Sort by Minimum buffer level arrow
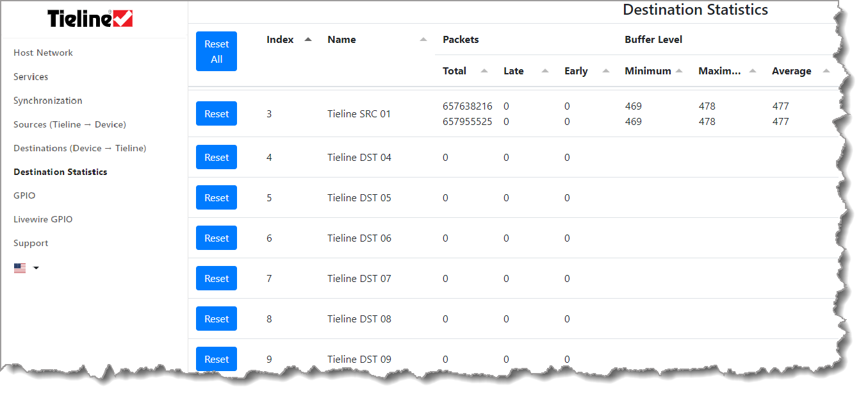The height and width of the screenshot is (398, 868). (x=679, y=71)
